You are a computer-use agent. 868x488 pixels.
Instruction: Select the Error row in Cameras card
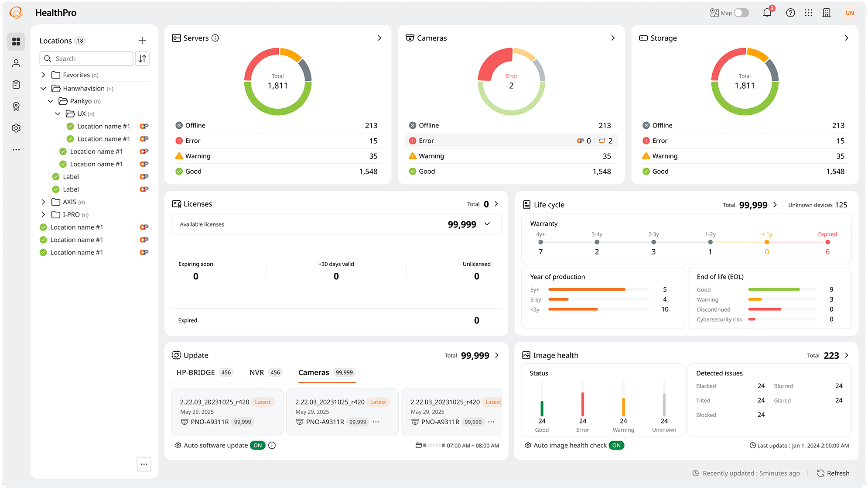[x=511, y=141]
